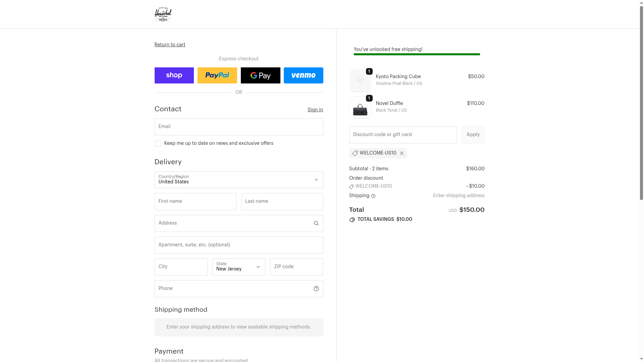Viewport: 644px width, 362px height.
Task: Expand the State dropdown showing New Jersey
Action: tap(238, 267)
